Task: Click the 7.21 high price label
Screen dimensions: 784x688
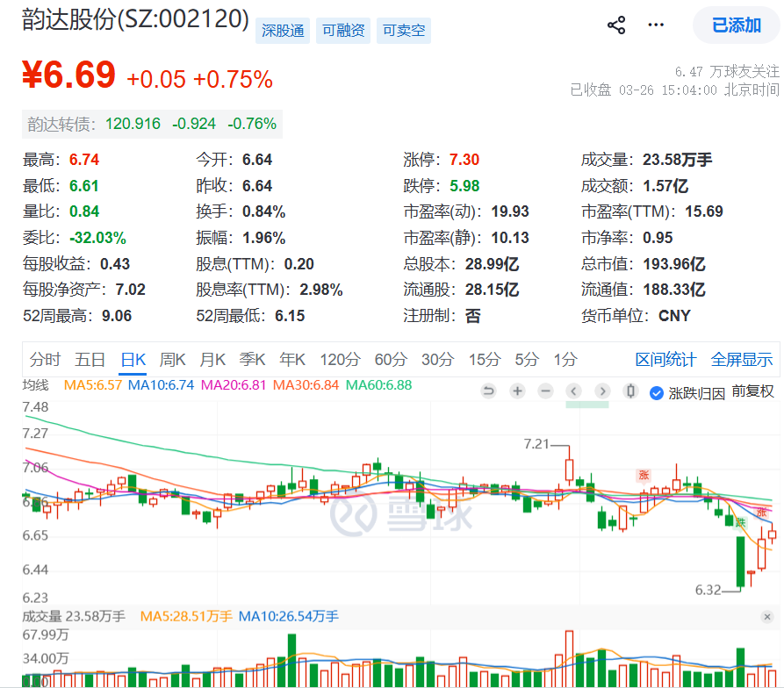Action: click(x=536, y=444)
